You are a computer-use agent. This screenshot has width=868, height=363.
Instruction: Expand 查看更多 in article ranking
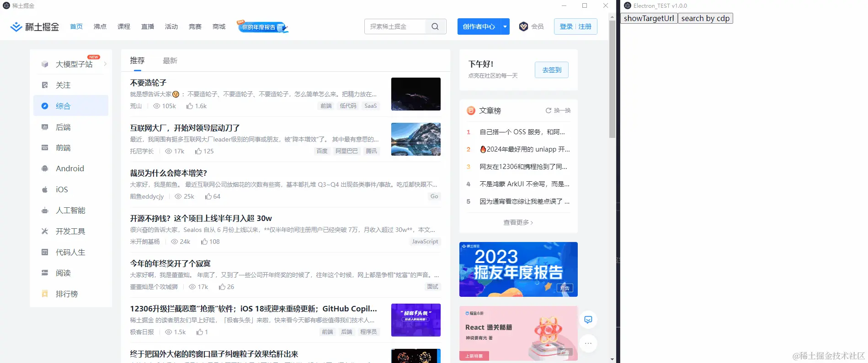pos(518,222)
